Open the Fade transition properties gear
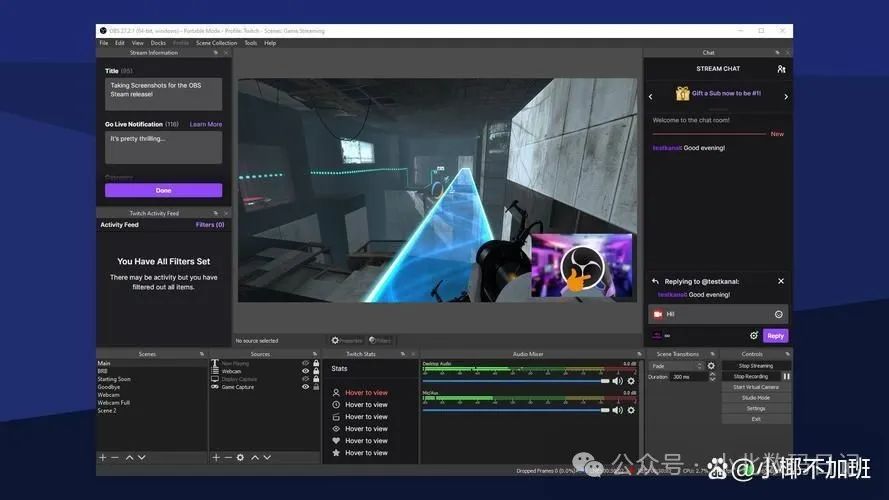The width and height of the screenshot is (889, 500). tap(712, 366)
